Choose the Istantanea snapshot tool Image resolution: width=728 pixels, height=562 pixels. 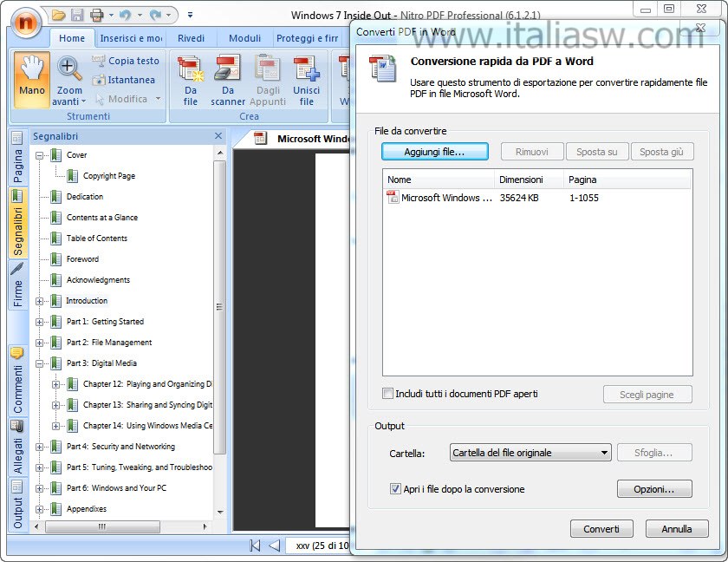pos(124,80)
